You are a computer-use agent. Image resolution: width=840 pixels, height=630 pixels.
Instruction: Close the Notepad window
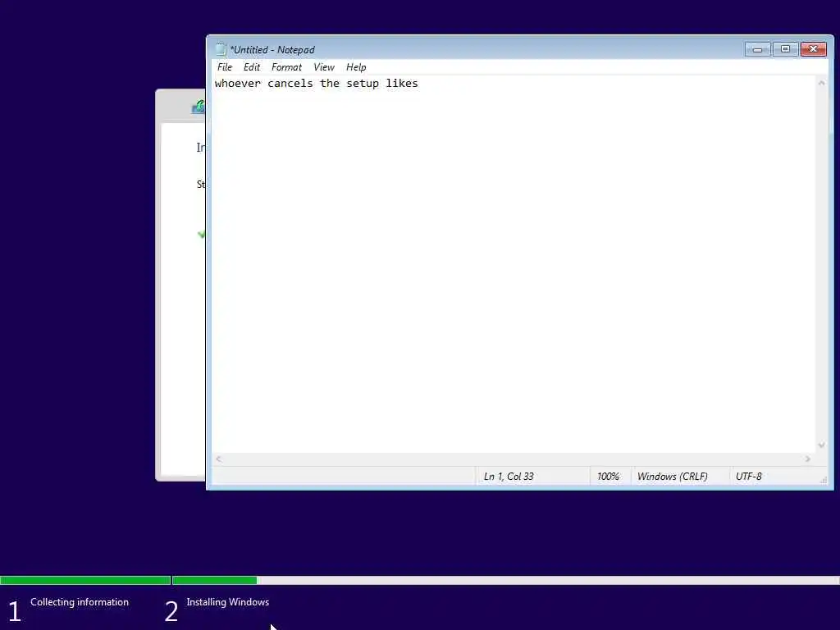pyautogui.click(x=813, y=49)
